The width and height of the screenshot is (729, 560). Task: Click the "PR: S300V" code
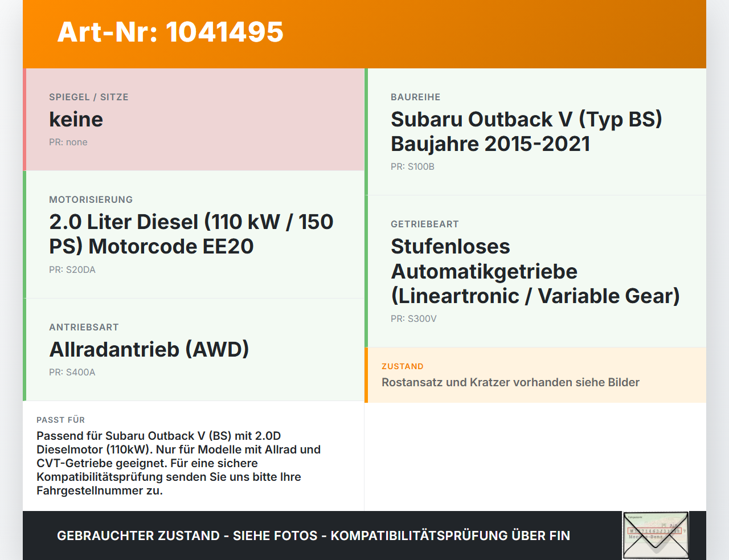pyautogui.click(x=414, y=319)
